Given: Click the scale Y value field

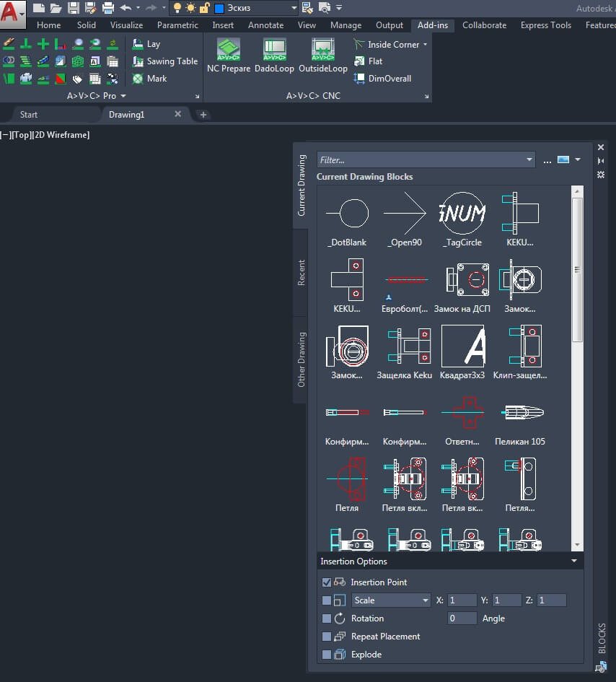Looking at the screenshot, I should point(506,600).
